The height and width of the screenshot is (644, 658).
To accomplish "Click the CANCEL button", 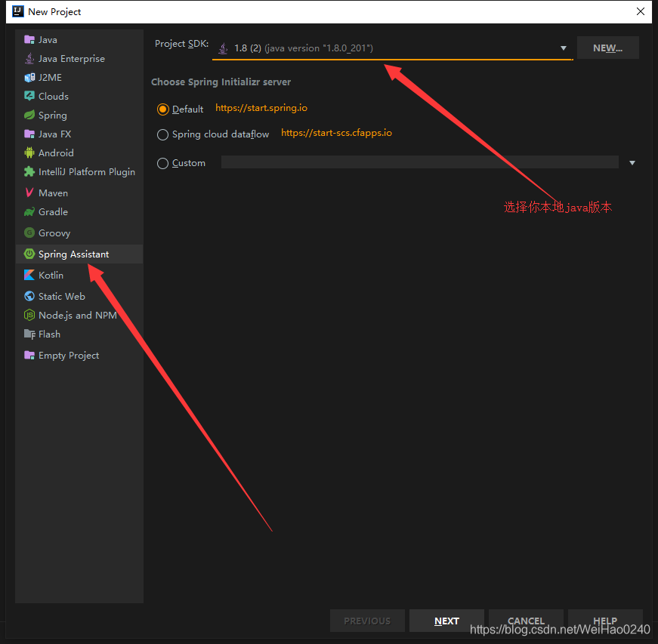I will [x=526, y=621].
